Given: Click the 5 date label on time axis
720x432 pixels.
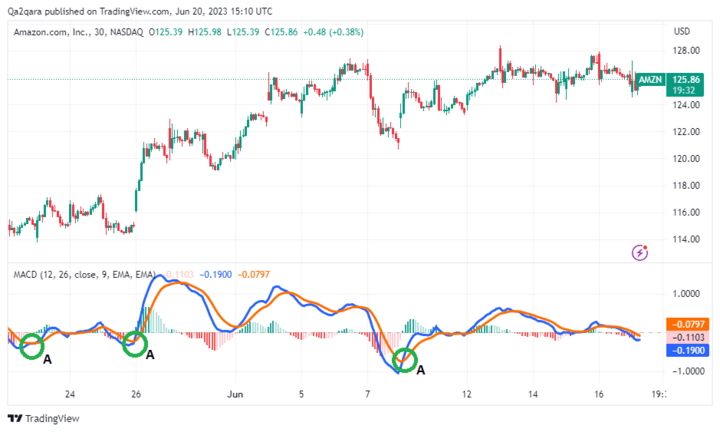Looking at the screenshot, I should (301, 394).
